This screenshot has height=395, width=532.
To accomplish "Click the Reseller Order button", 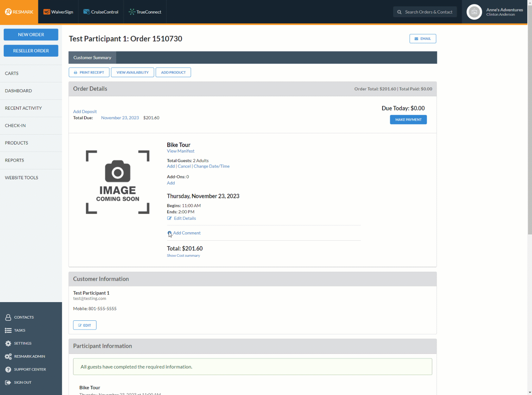I will [x=31, y=50].
